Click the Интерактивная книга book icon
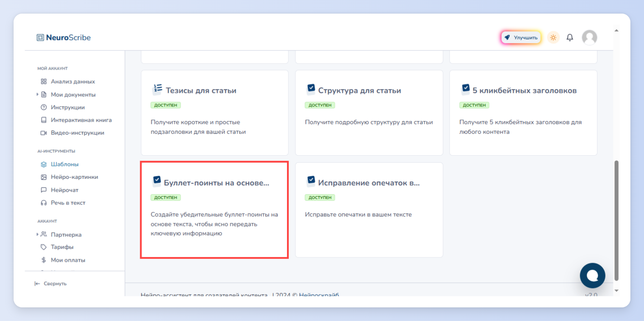Image resolution: width=644 pixels, height=321 pixels. click(x=43, y=120)
